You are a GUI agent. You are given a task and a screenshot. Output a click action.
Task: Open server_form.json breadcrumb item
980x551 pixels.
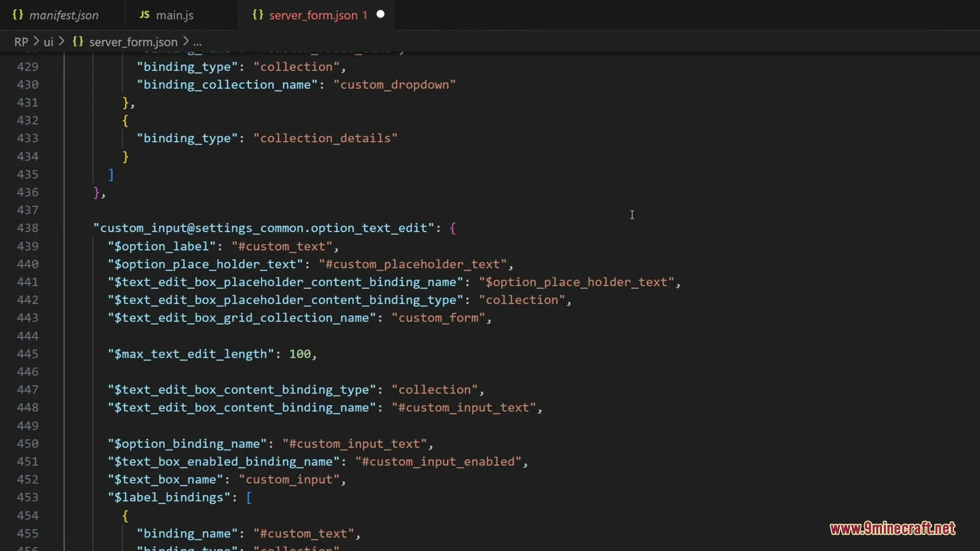[x=133, y=42]
